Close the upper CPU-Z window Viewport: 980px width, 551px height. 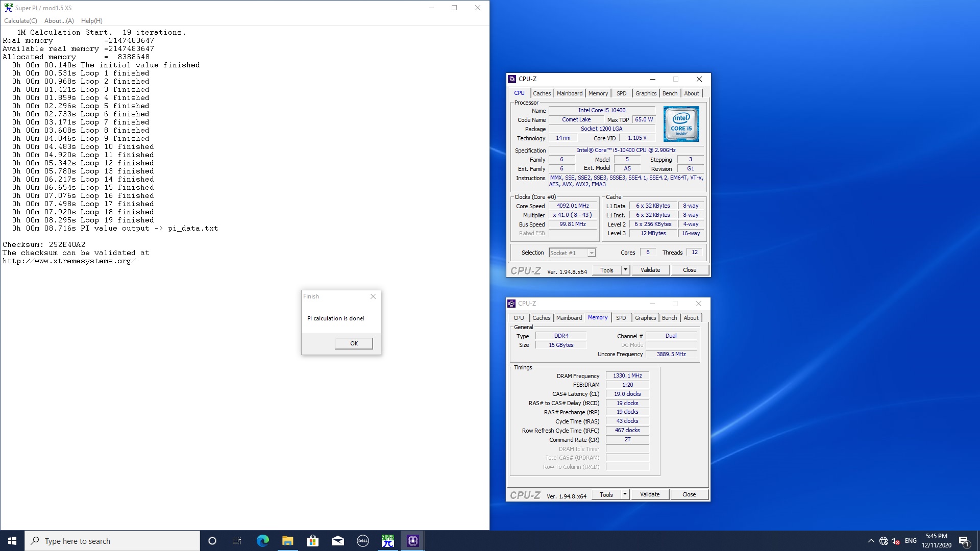click(x=699, y=79)
